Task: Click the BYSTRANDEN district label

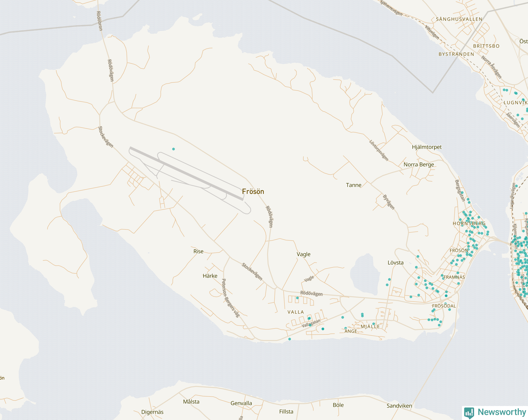Action: [x=456, y=54]
